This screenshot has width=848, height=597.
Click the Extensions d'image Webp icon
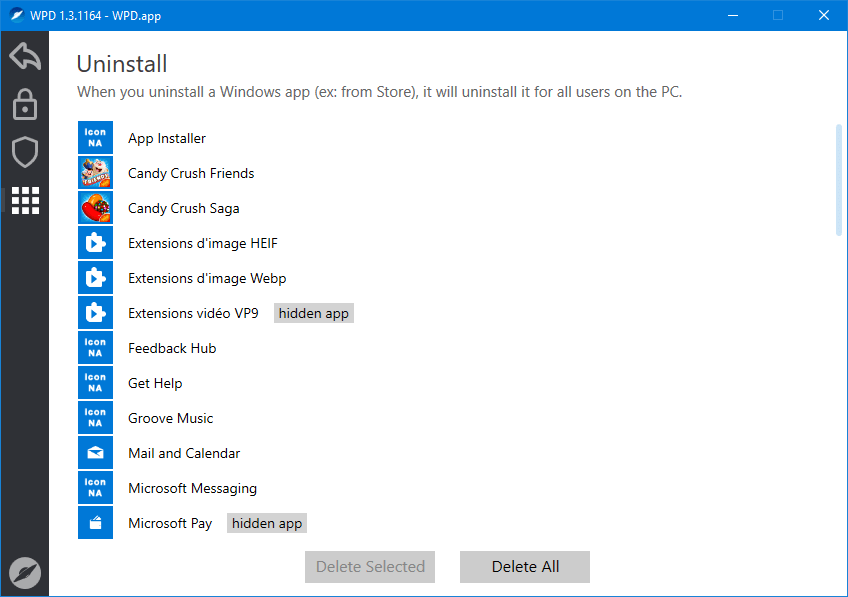point(95,278)
